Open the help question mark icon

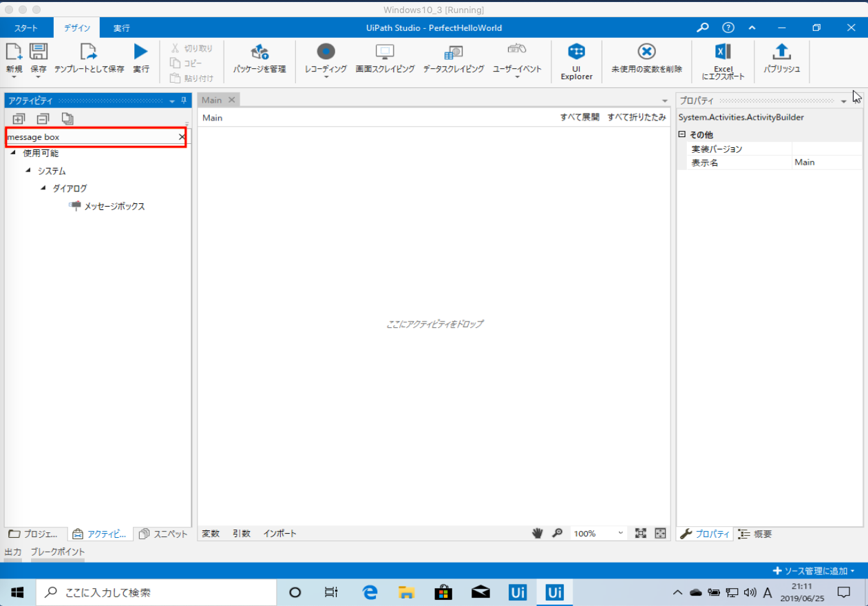pos(728,28)
